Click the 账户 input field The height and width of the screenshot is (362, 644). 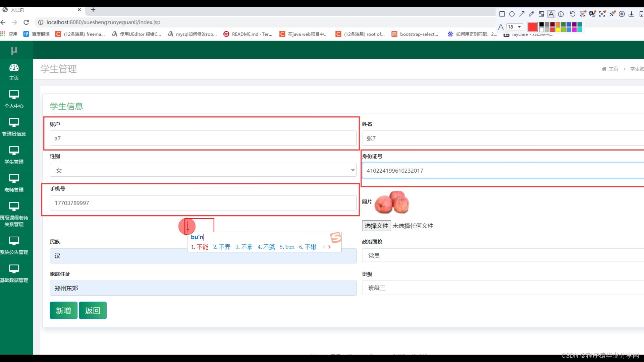[x=203, y=138]
